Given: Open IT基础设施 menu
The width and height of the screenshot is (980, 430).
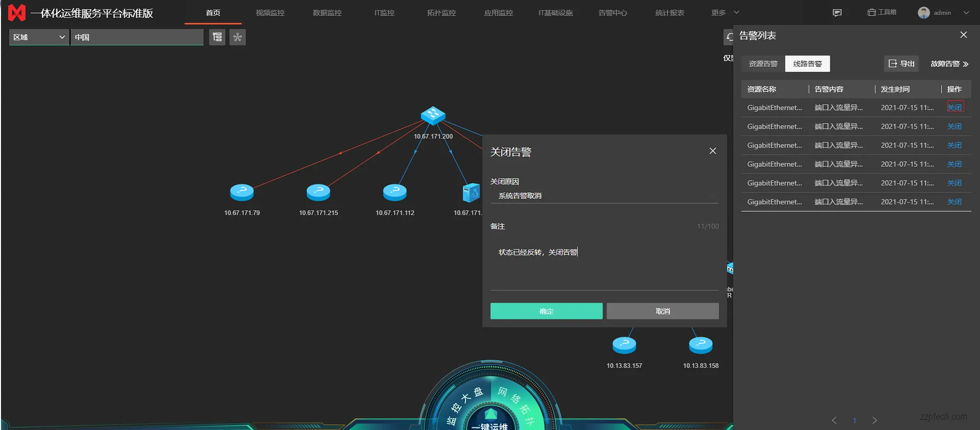Looking at the screenshot, I should click(x=556, y=13).
